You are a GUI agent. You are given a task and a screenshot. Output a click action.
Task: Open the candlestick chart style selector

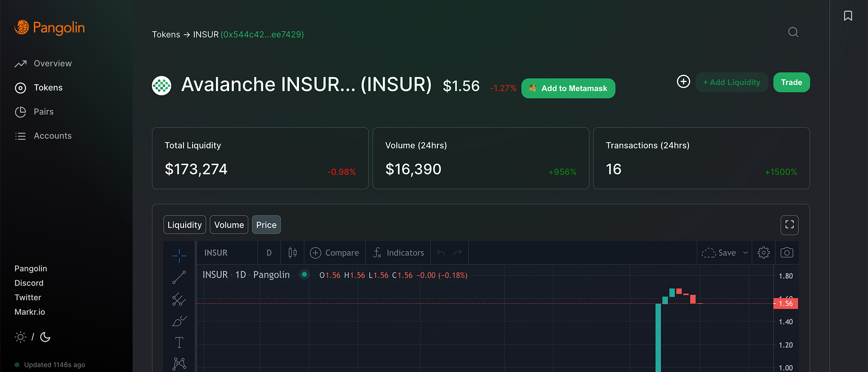click(x=292, y=253)
